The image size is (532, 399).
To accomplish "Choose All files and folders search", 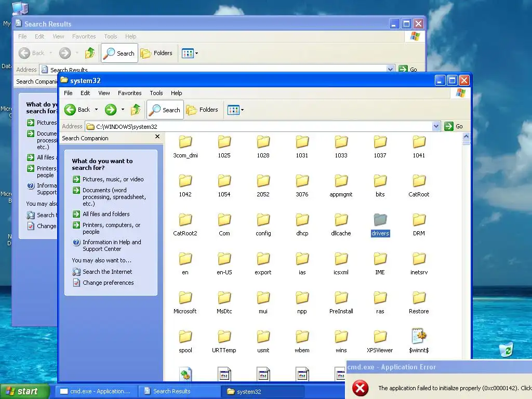I will 101,214.
